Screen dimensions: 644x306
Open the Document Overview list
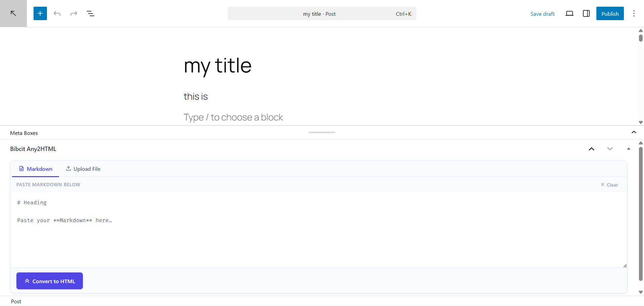click(x=91, y=13)
